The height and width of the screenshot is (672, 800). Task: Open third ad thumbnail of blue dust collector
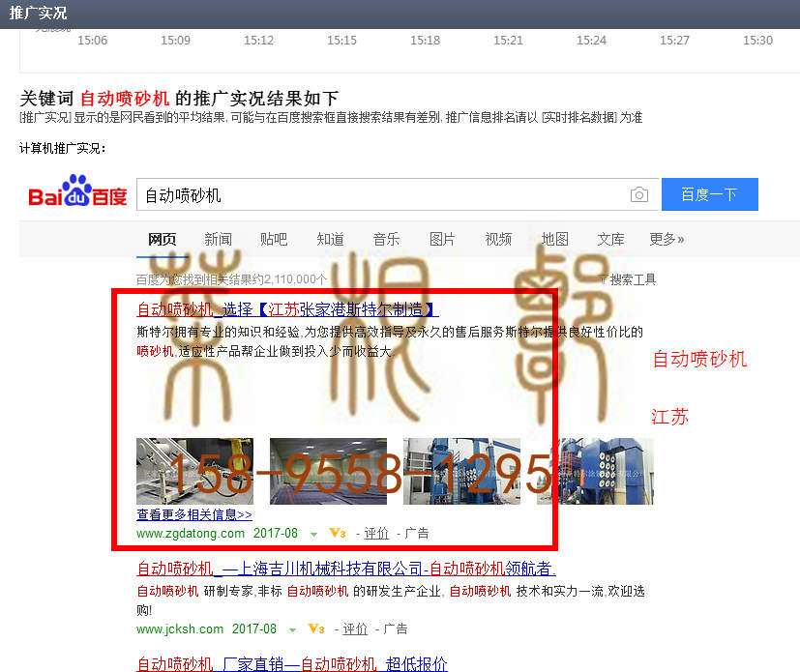click(461, 471)
